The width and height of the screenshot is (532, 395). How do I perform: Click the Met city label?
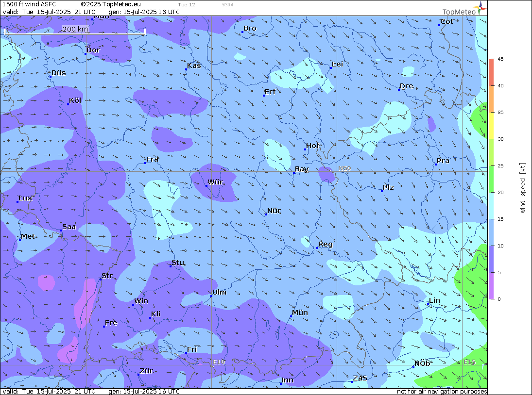28,236
